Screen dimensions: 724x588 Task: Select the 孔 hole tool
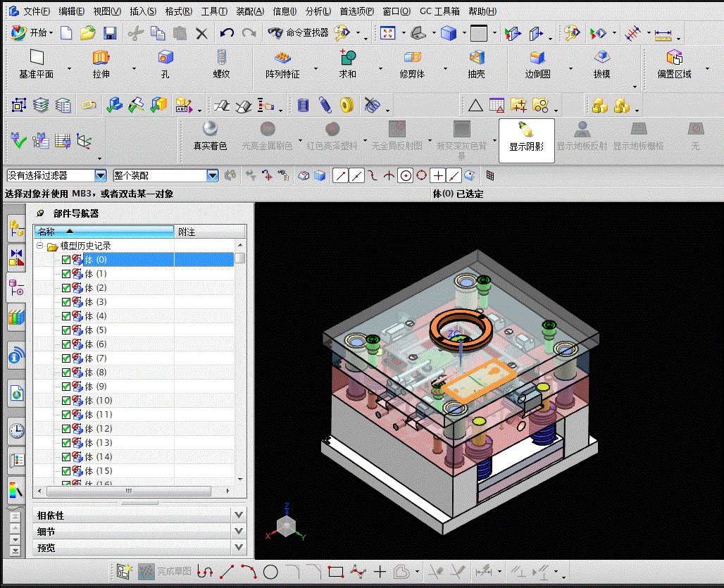pos(166,65)
